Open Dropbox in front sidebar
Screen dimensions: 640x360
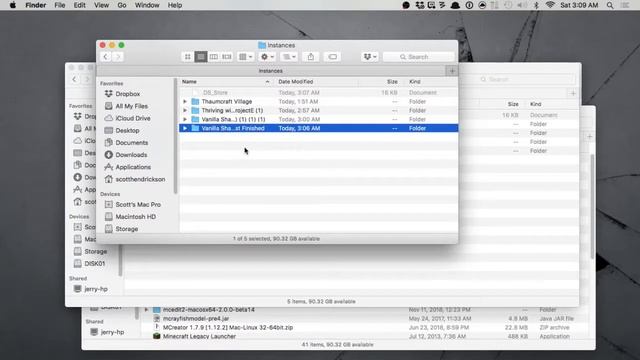(127, 94)
